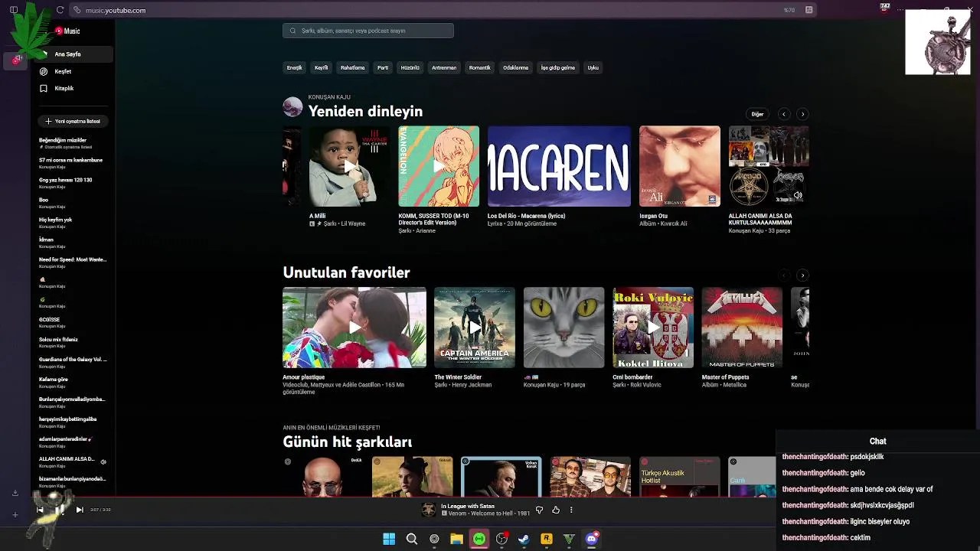Viewport: 980px width, 551px height.
Task: Toggle the Odaklanma mood chip
Action: point(516,67)
